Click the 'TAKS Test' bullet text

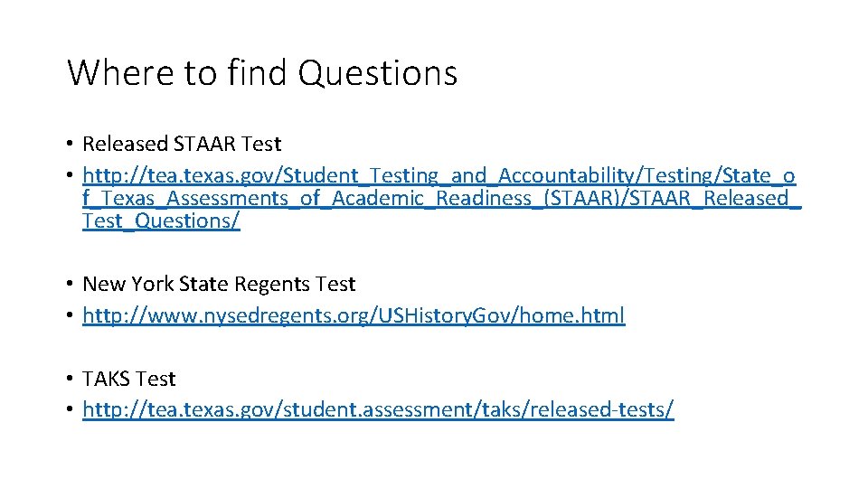[x=128, y=379]
